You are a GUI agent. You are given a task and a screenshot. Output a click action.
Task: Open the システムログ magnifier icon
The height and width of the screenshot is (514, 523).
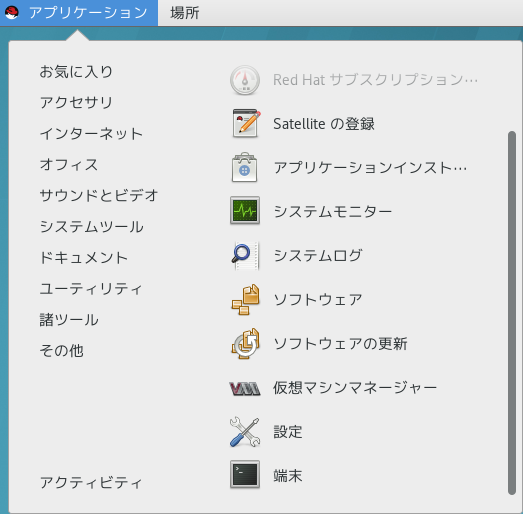pos(245,255)
